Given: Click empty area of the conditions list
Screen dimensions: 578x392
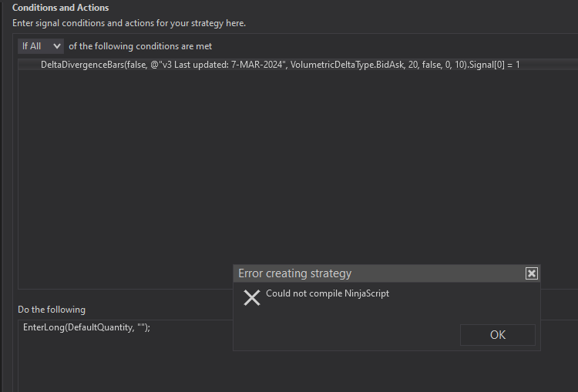Looking at the screenshot, I should coord(231,177).
